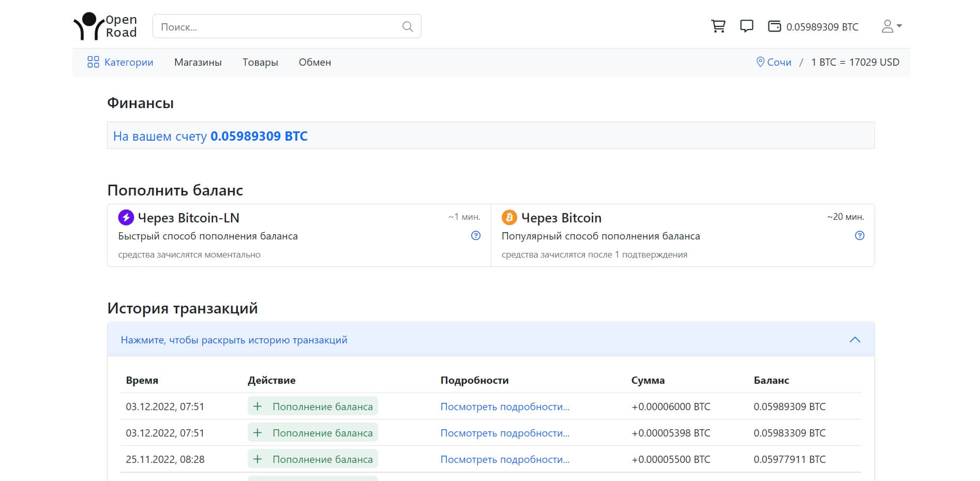
Task: Open the shopping cart icon
Action: click(x=718, y=26)
